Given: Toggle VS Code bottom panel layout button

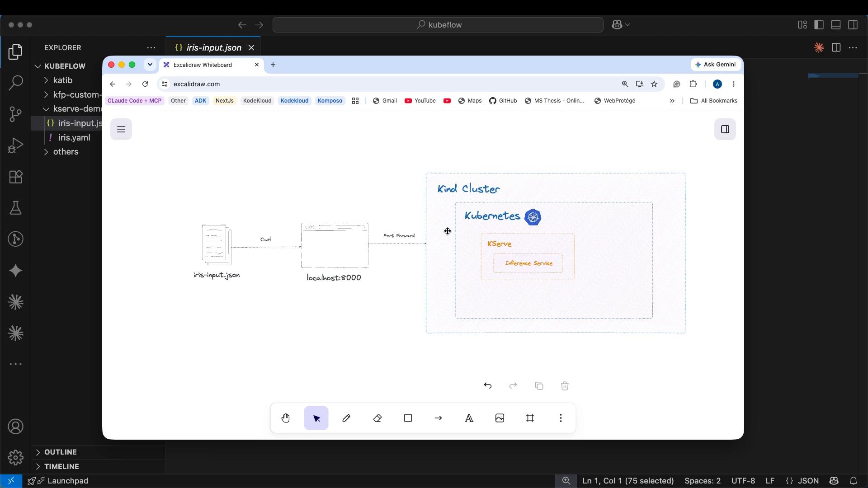Looking at the screenshot, I should [x=836, y=25].
